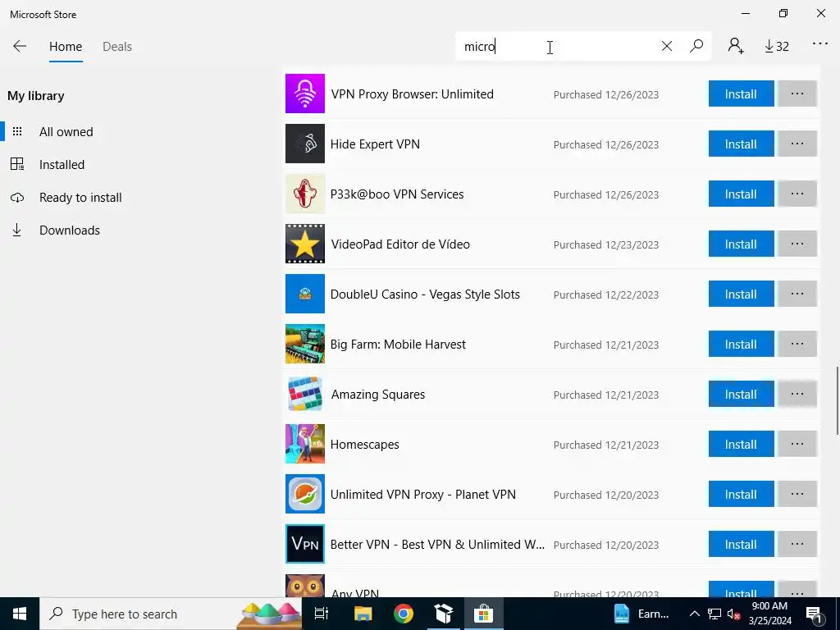Screen dimensions: 840x630
Task: Open more options for P33k@boo VPN Services
Action: tap(797, 194)
